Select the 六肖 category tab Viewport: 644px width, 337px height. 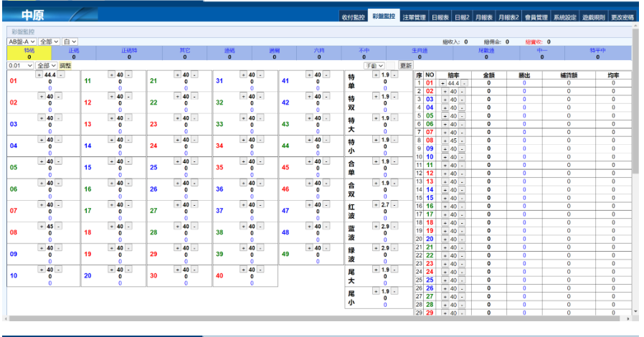(318, 53)
